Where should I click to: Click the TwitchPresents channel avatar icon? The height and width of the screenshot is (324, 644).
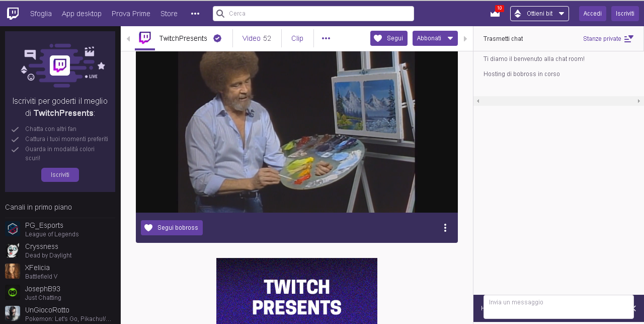click(x=145, y=38)
